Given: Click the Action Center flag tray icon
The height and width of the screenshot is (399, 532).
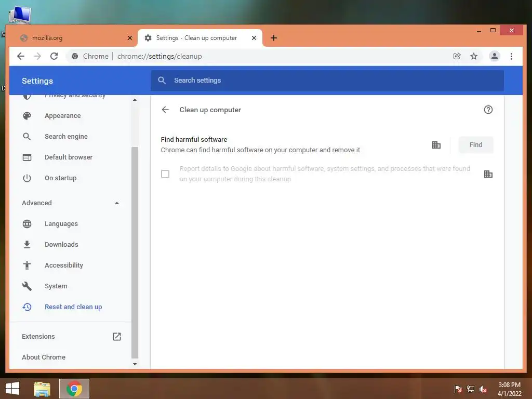Looking at the screenshot, I should pyautogui.click(x=458, y=389).
